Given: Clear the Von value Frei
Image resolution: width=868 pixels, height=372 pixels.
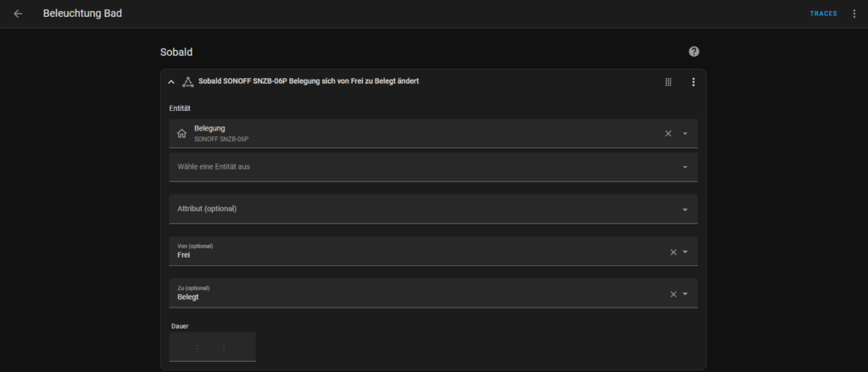Looking at the screenshot, I should pos(673,252).
